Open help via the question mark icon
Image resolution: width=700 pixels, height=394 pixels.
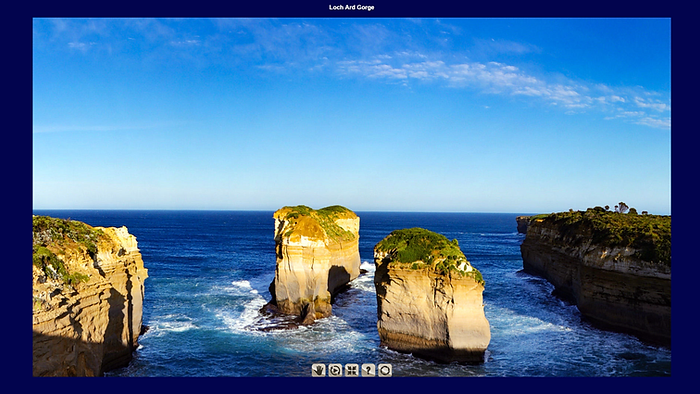368,370
